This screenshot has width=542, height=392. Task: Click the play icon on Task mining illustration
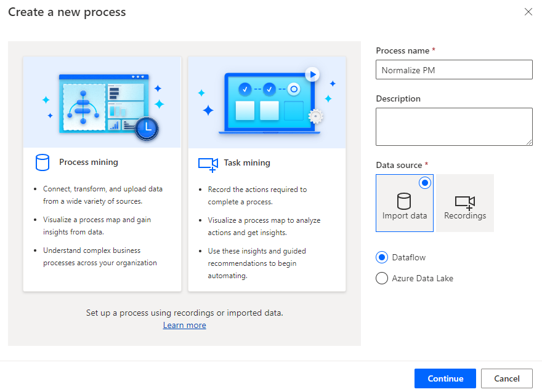tap(312, 74)
